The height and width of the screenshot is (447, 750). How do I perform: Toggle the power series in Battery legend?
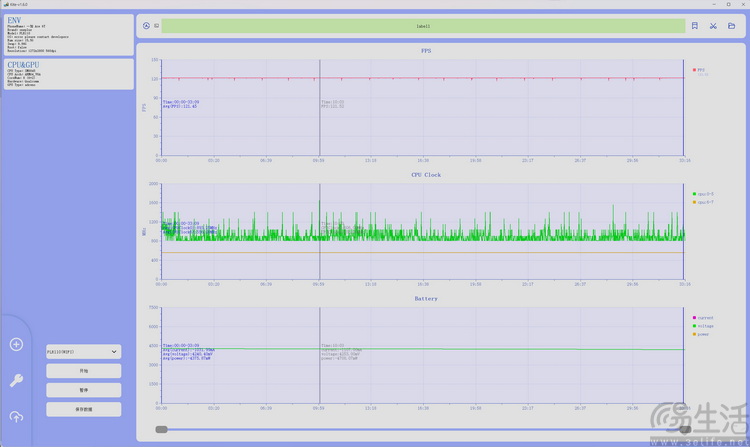(x=703, y=333)
